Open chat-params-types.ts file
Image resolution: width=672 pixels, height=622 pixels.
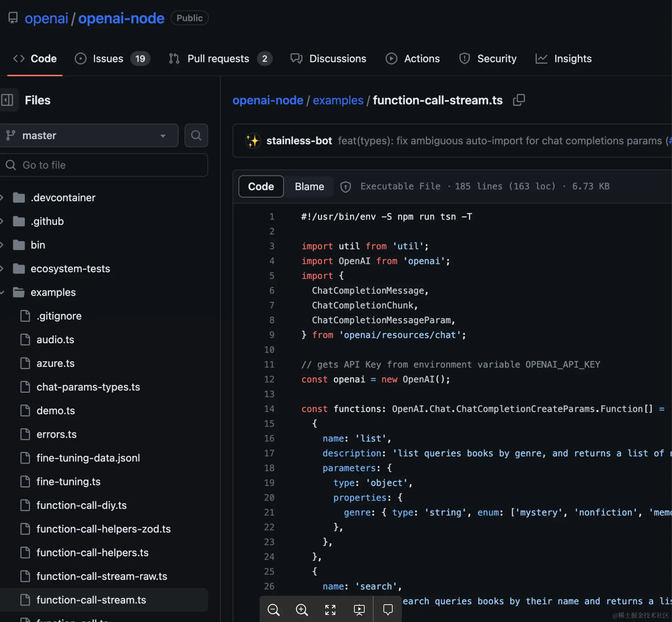[x=88, y=387]
